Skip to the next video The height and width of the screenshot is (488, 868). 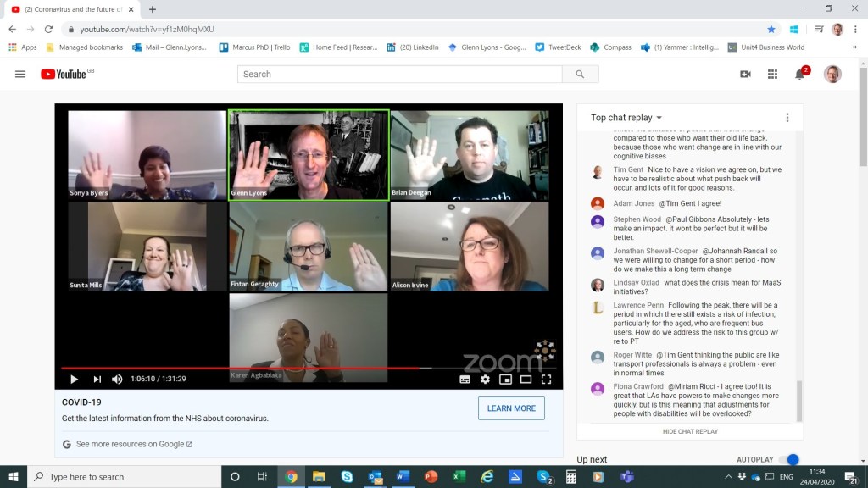97,379
